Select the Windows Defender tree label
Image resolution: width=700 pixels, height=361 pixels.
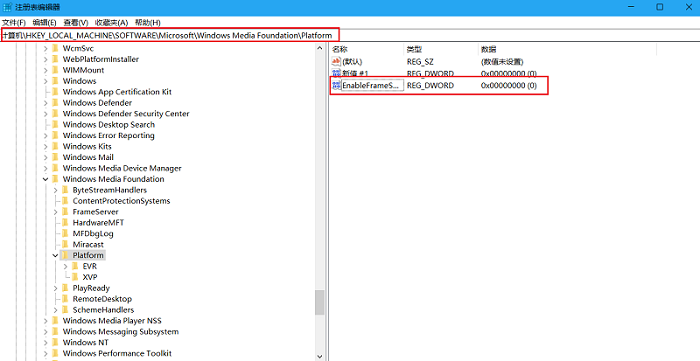97,103
